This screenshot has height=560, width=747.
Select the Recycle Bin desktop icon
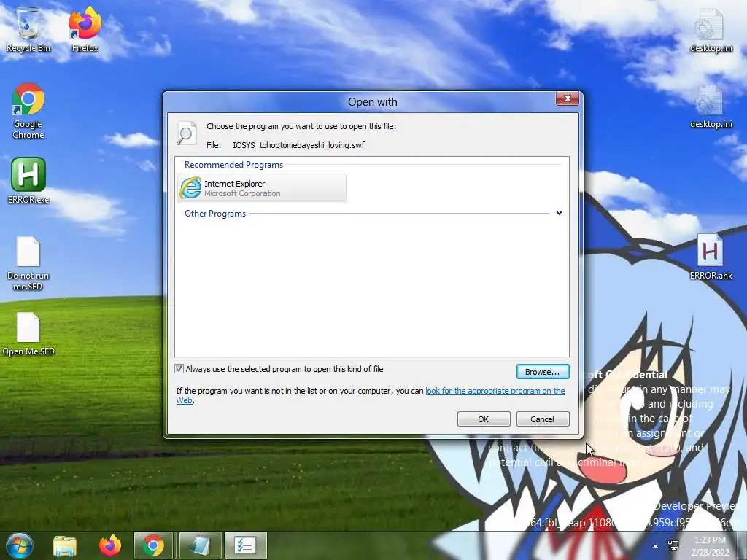click(28, 29)
